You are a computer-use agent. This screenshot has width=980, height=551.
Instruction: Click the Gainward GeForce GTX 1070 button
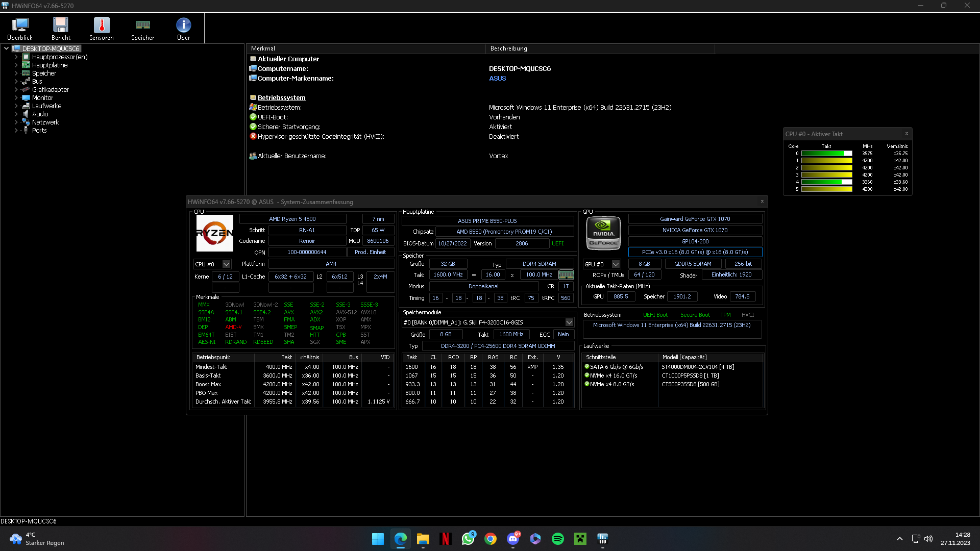[695, 219]
